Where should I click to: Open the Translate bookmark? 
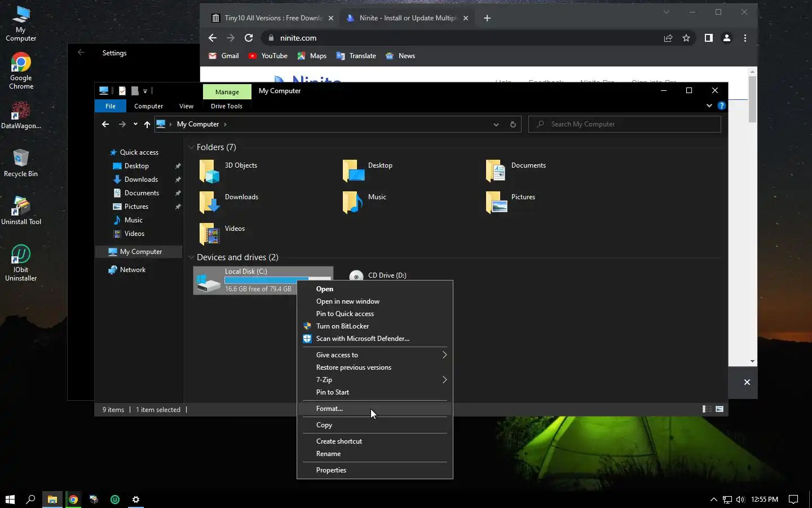[x=356, y=56]
